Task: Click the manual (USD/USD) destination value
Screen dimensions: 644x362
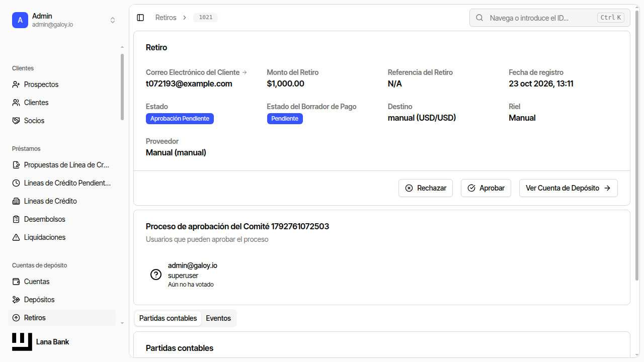Action: (x=422, y=118)
